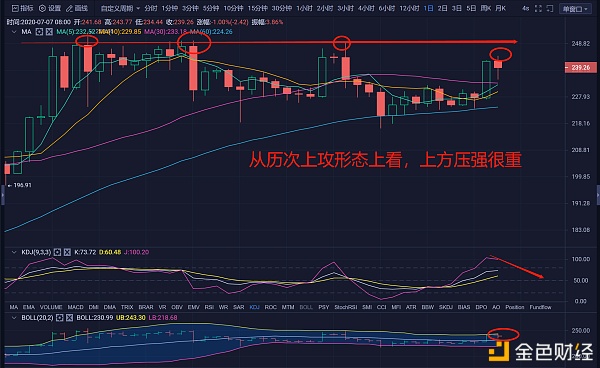
Task: Select the SAR indicator
Action: pos(239,307)
